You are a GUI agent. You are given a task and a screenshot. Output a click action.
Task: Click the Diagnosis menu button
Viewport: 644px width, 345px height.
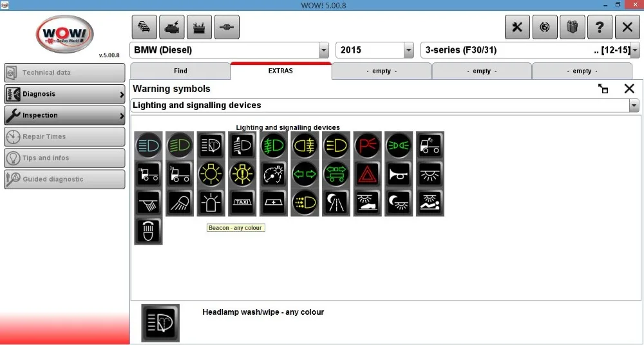coord(64,94)
